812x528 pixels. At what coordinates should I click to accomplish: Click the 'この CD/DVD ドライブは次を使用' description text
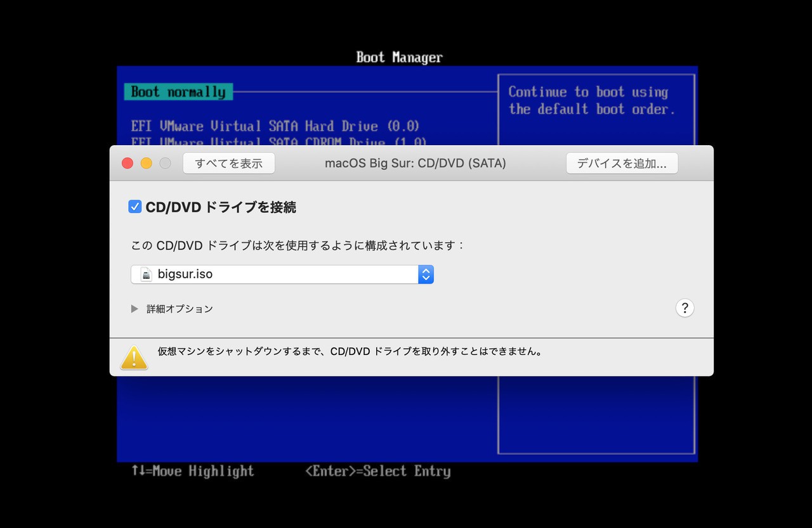(x=298, y=245)
